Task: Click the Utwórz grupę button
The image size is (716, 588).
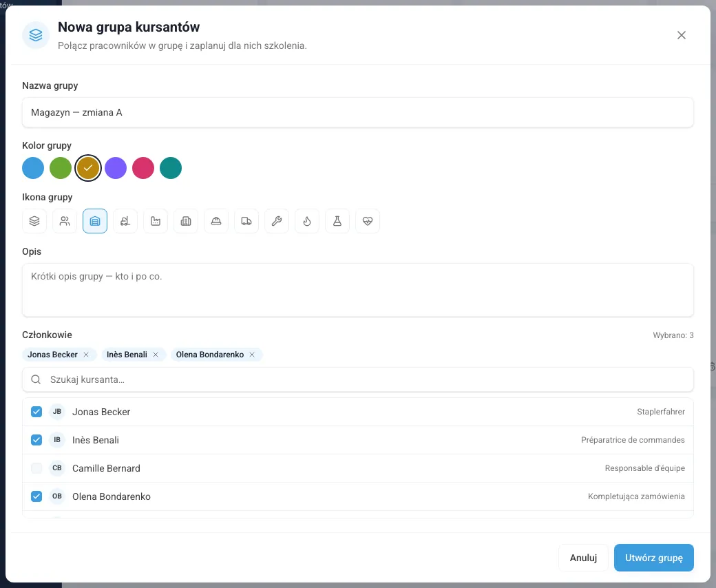Action: [654, 558]
